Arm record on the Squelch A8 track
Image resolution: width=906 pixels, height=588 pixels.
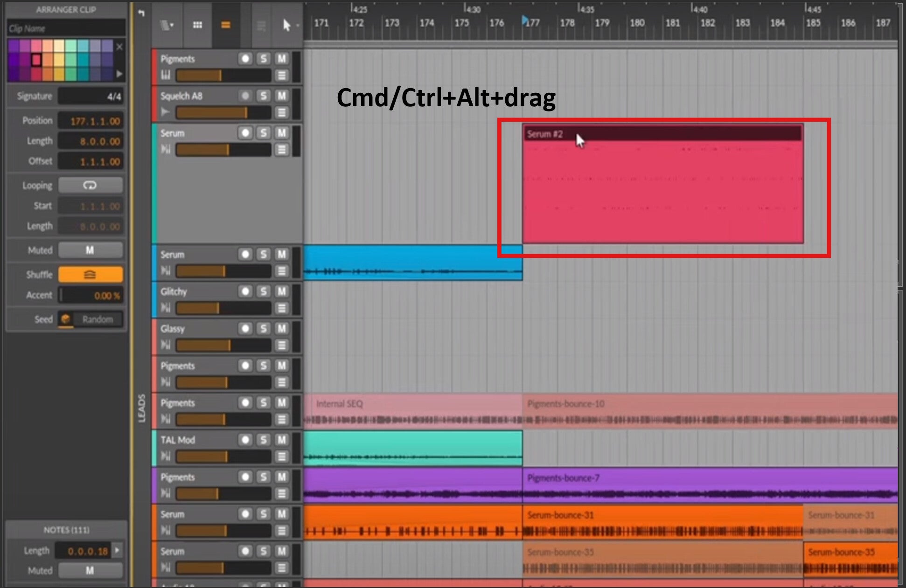tap(245, 96)
